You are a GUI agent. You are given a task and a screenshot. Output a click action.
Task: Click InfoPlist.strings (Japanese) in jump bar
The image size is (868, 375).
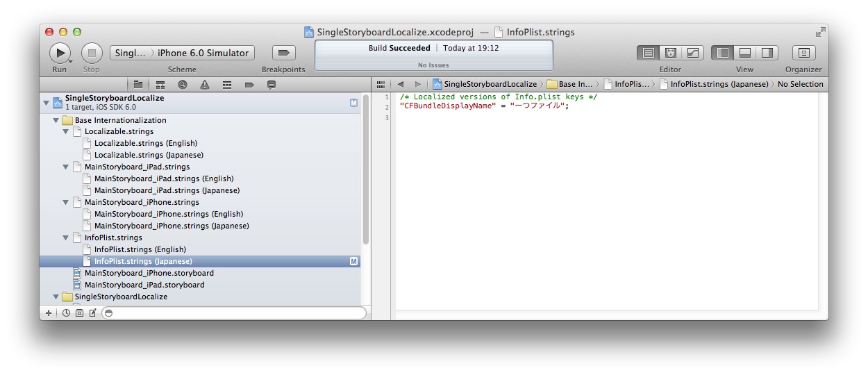715,84
